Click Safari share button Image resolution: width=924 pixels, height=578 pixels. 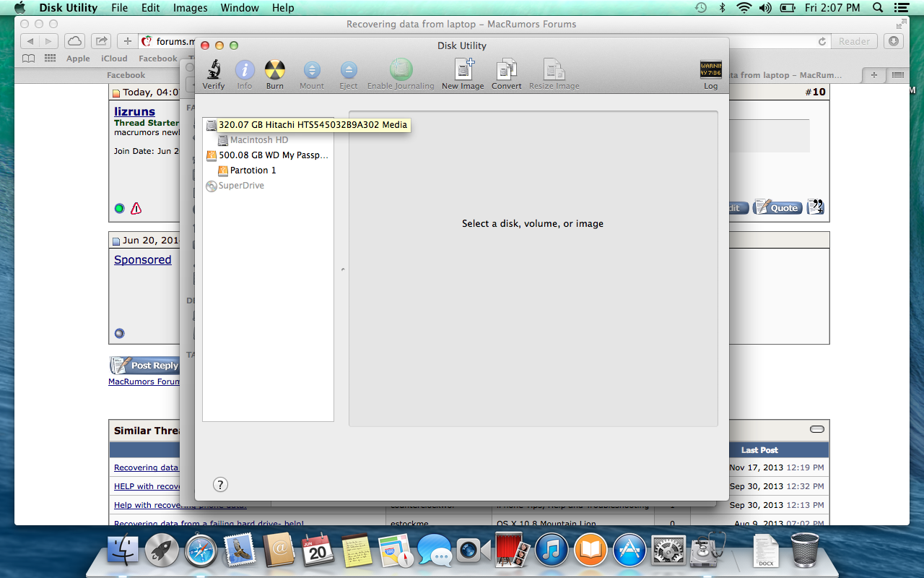(x=102, y=41)
